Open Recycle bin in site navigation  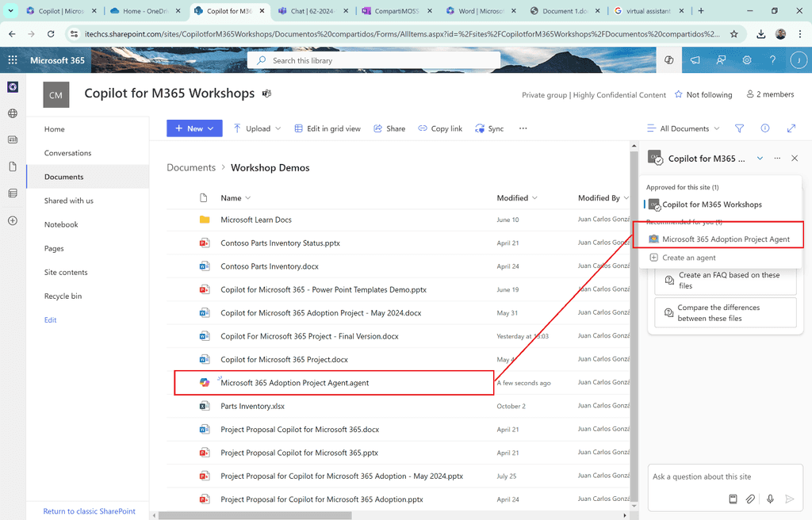click(63, 296)
